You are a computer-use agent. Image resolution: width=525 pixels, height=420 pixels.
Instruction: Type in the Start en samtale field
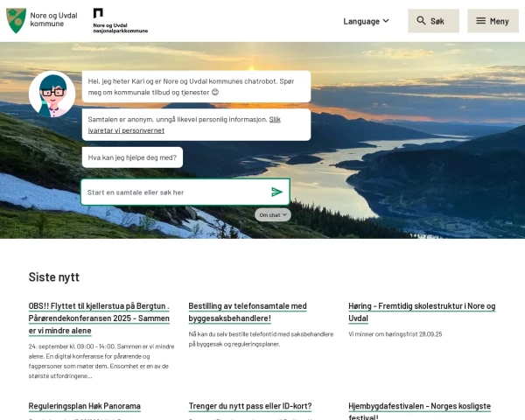point(175,192)
